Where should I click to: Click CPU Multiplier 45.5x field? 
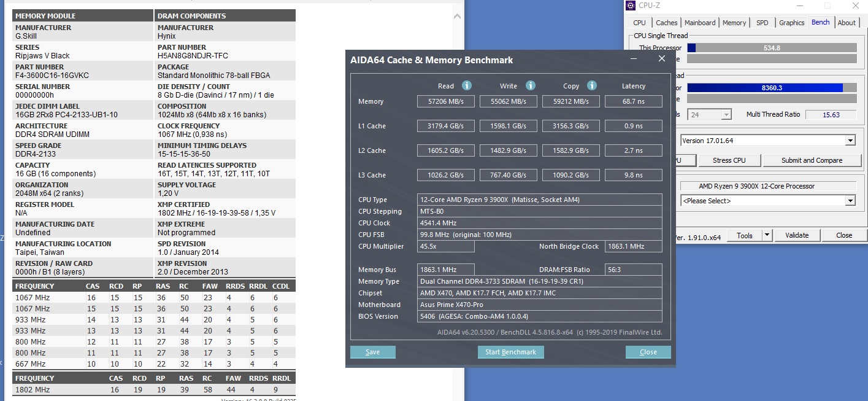click(x=446, y=246)
